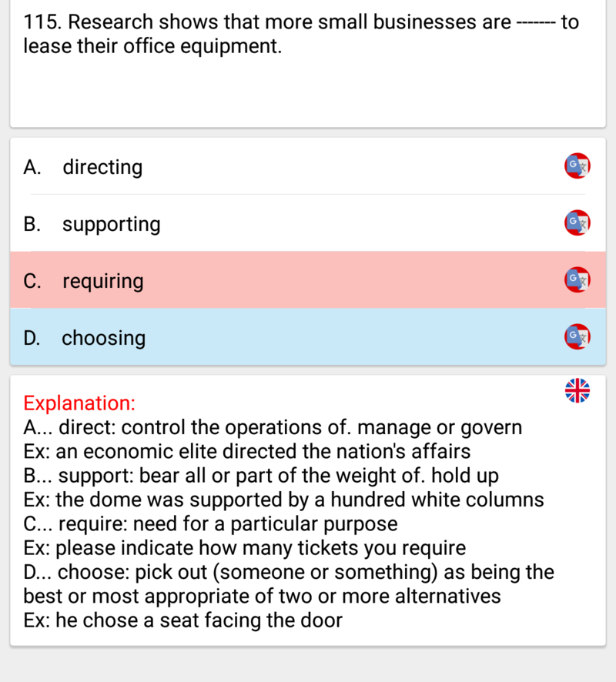Tap the translate icon next to choosing

coord(577,336)
